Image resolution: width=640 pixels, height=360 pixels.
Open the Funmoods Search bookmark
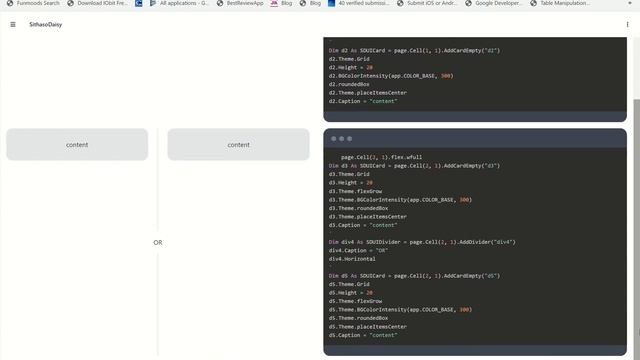click(x=33, y=3)
